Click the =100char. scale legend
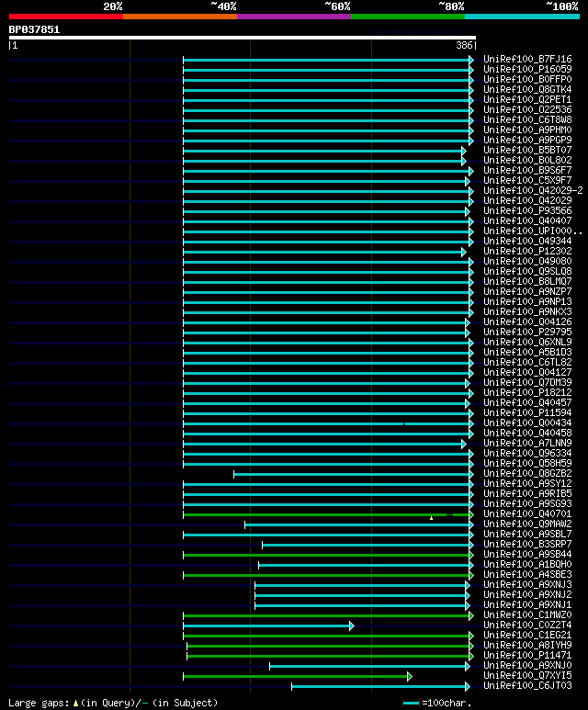Screen dimensions: 588x710 click(x=437, y=704)
